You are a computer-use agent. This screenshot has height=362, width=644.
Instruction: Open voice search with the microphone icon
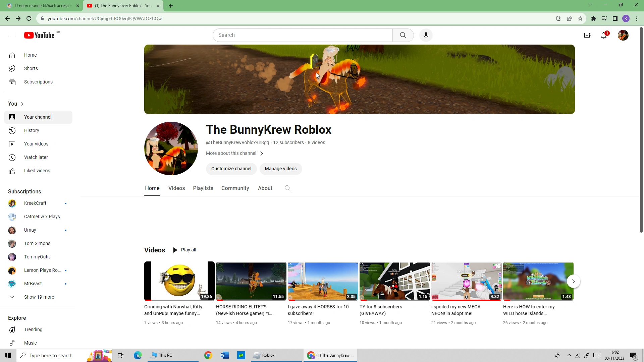click(x=426, y=35)
